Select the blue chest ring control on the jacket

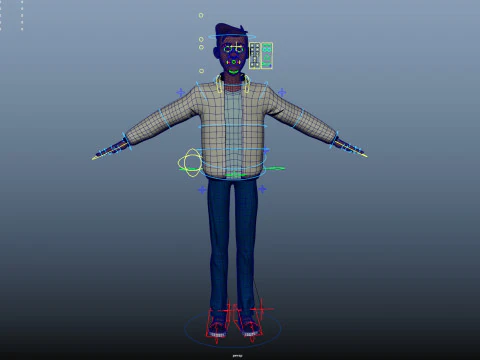[x=233, y=126]
